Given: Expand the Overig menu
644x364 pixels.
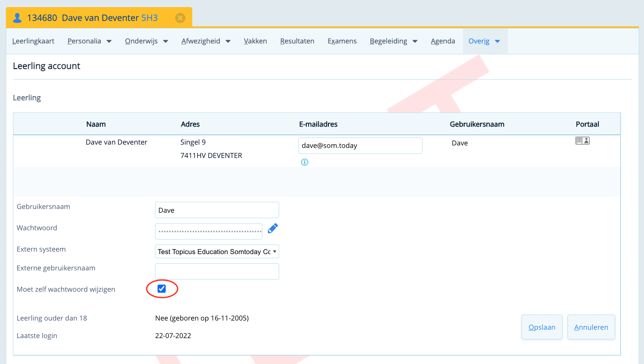Looking at the screenshot, I should (x=484, y=41).
